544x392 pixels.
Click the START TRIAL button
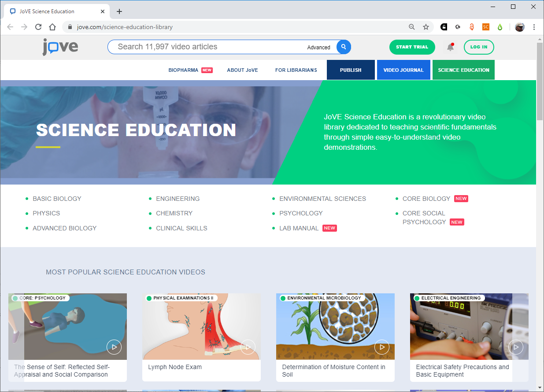[x=412, y=47]
